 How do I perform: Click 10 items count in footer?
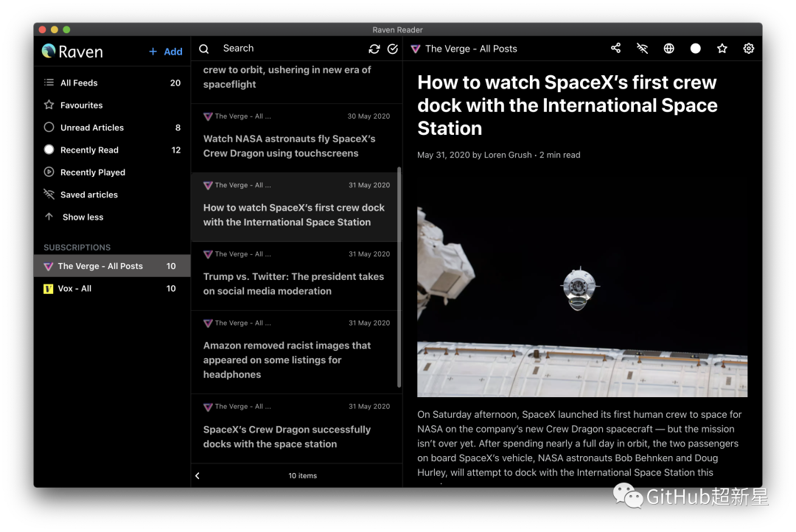[303, 476]
